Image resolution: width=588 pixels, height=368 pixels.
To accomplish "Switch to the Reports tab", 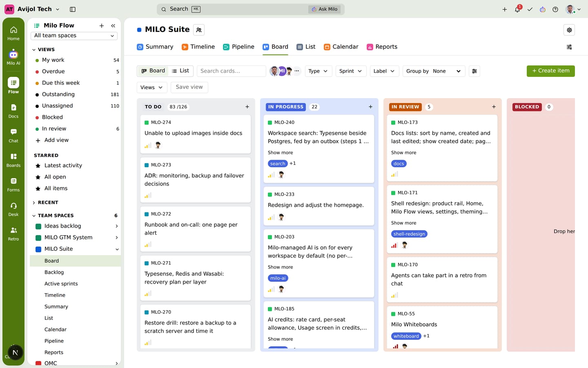I will pos(382,47).
